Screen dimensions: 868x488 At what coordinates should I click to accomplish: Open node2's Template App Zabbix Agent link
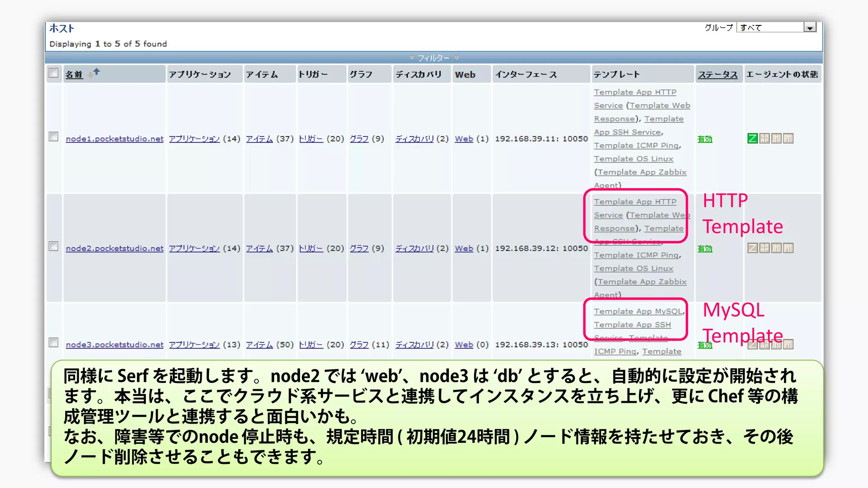coord(642,282)
